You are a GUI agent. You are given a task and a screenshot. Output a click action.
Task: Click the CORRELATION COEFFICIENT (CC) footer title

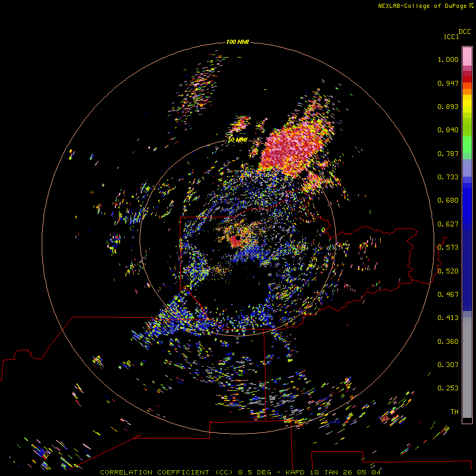pyautogui.click(x=167, y=472)
